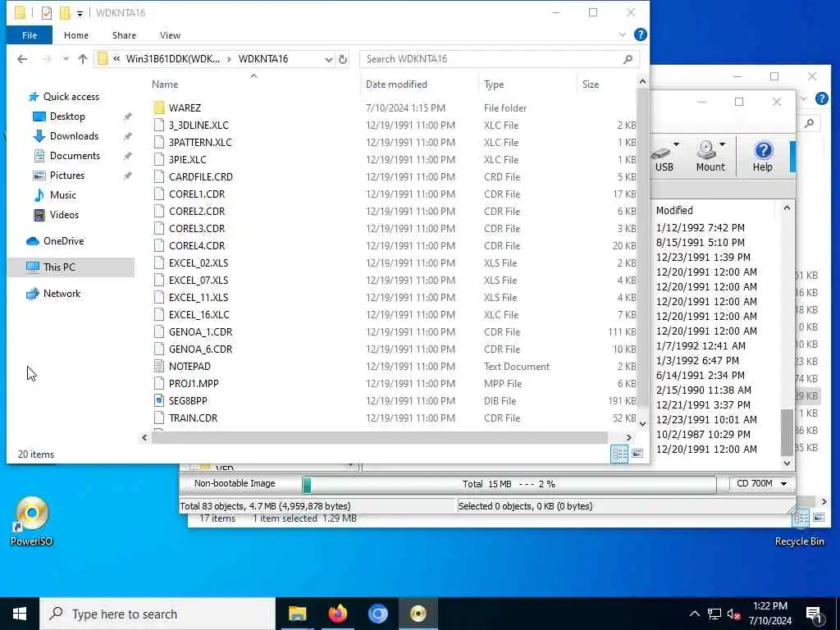
Task: Refresh the WDKNTA16 folder view
Action: tap(343, 59)
